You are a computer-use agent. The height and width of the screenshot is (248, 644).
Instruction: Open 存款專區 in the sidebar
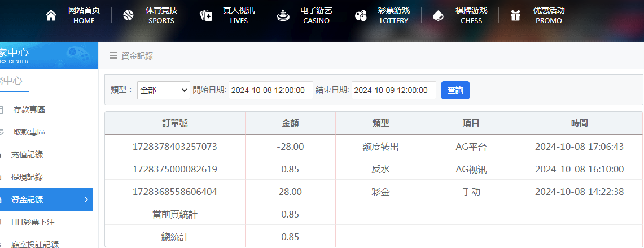[29, 109]
